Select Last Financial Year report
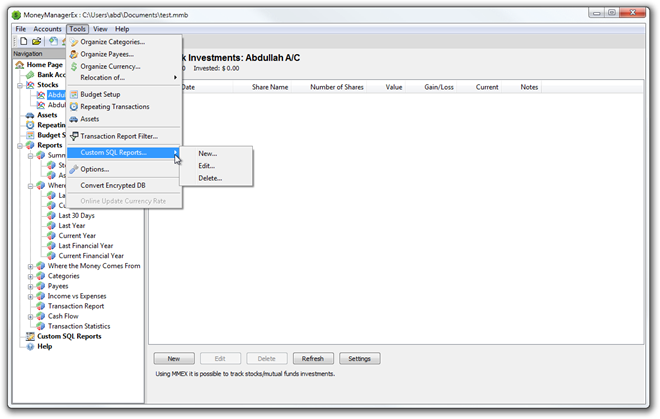660x419 pixels. [x=86, y=246]
